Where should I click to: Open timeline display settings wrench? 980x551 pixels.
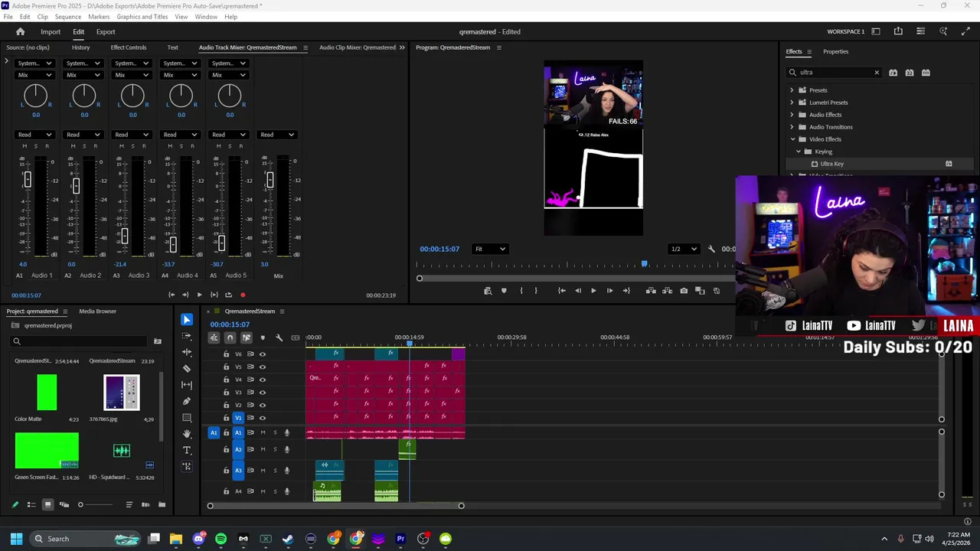pos(279,337)
